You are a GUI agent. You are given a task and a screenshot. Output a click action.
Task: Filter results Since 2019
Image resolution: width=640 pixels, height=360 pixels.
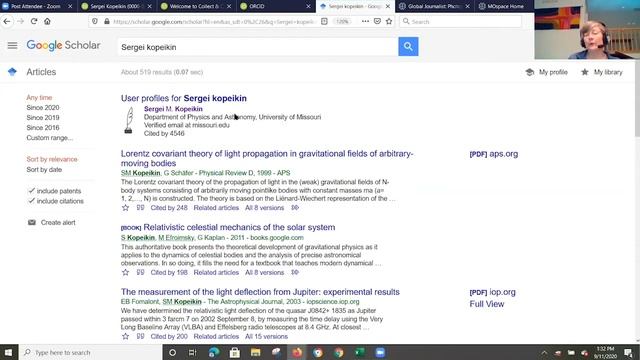click(43, 118)
